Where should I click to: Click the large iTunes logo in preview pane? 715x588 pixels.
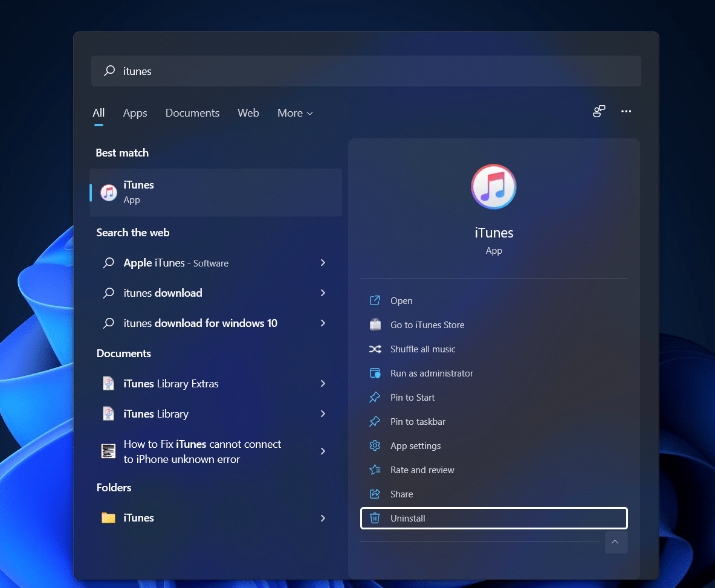(x=493, y=187)
